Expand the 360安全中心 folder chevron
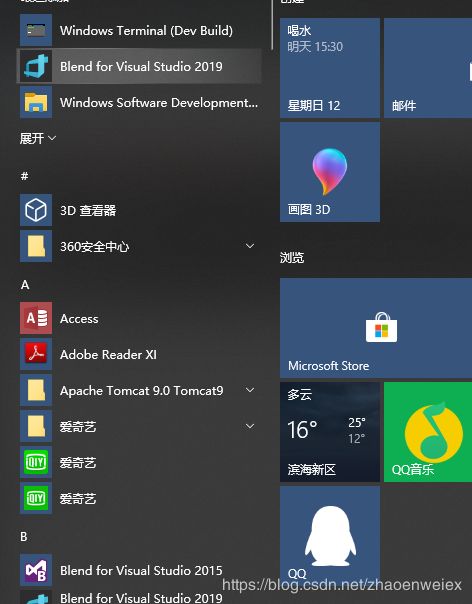Screen dimensions: 472x604 [250, 246]
